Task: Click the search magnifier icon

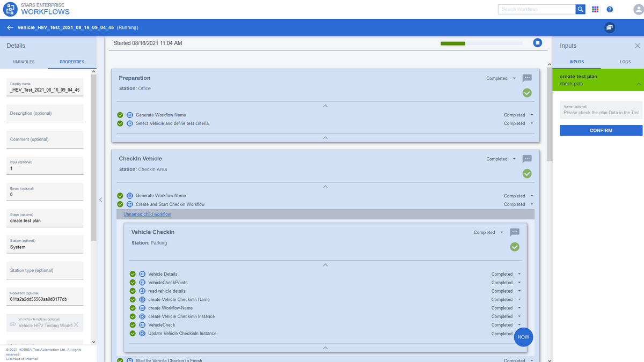Action: 580,9
